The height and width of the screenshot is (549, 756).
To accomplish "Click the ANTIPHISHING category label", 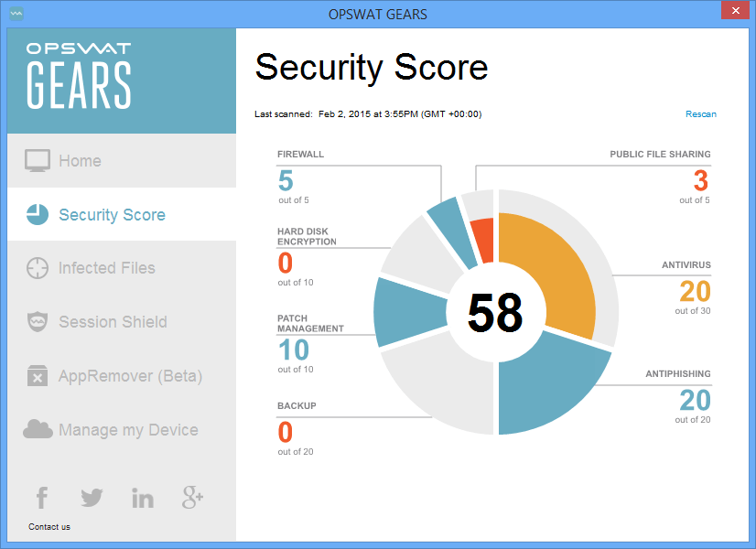I will pos(678,374).
